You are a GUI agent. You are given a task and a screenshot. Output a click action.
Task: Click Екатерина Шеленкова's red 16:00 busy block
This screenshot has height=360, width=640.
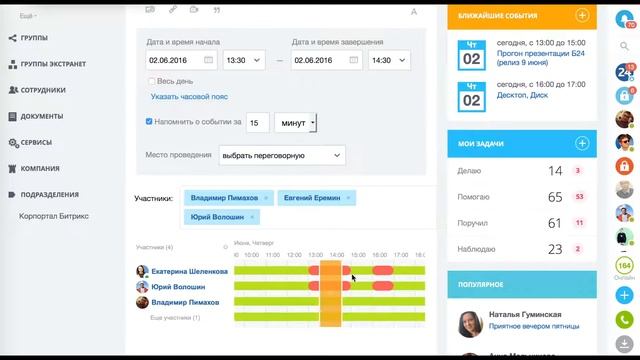coord(383,270)
